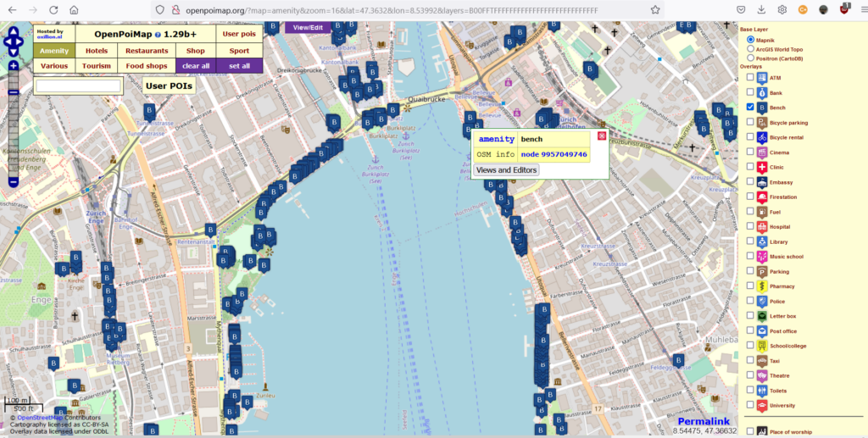This screenshot has width=868, height=438.
Task: Select the Amenity category tab
Action: (54, 50)
